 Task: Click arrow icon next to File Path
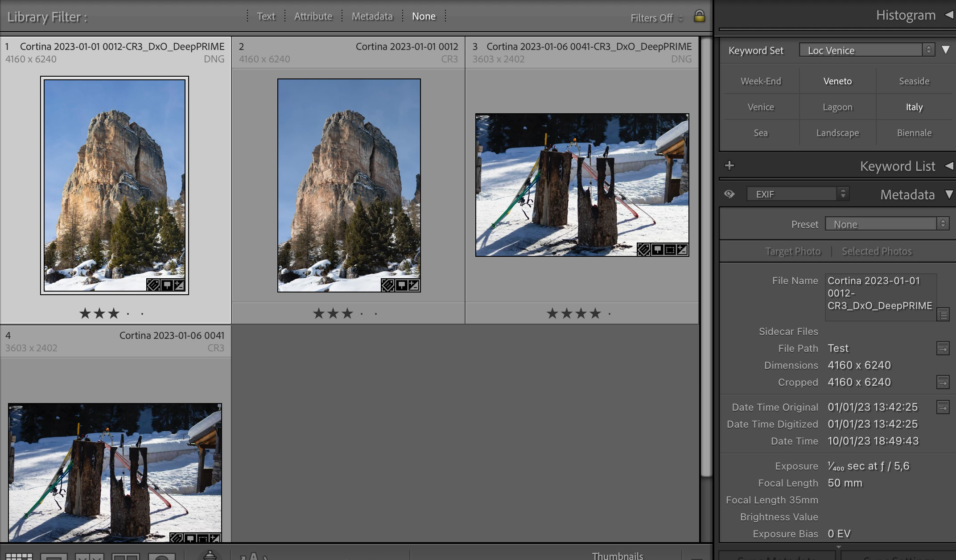[943, 349]
